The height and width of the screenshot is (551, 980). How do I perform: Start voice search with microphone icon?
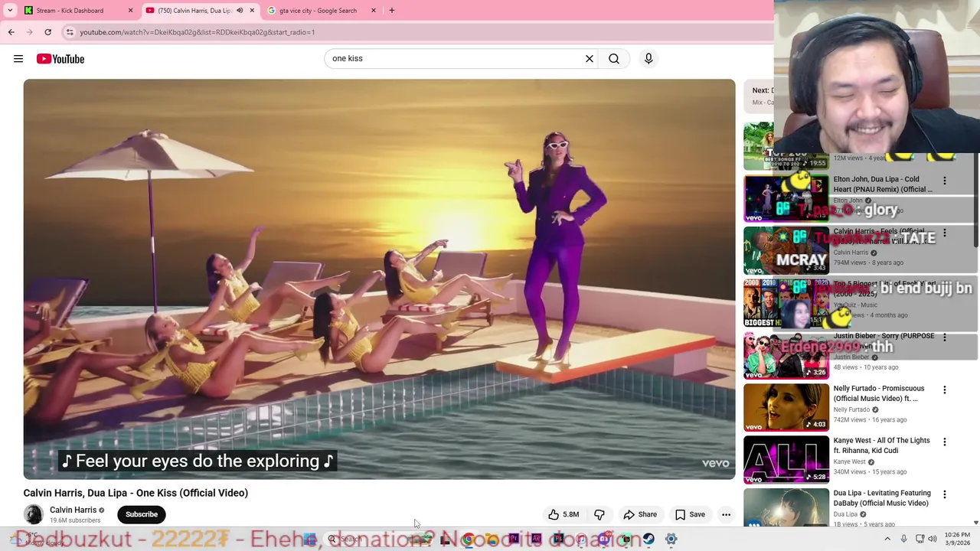(648, 58)
